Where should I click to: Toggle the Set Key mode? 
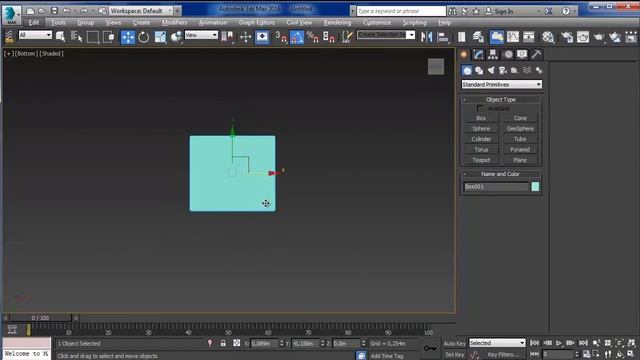click(x=454, y=355)
